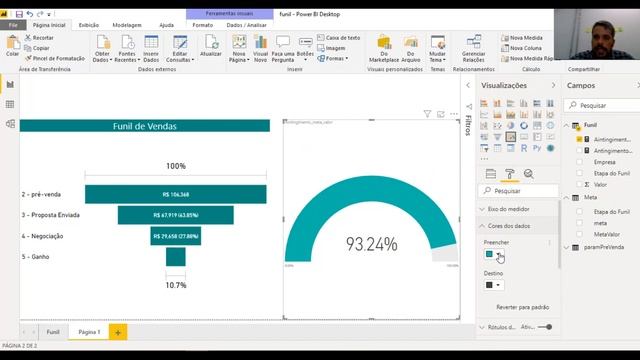Switch to Formato ribbon tab
The image size is (640, 360).
[x=203, y=25]
